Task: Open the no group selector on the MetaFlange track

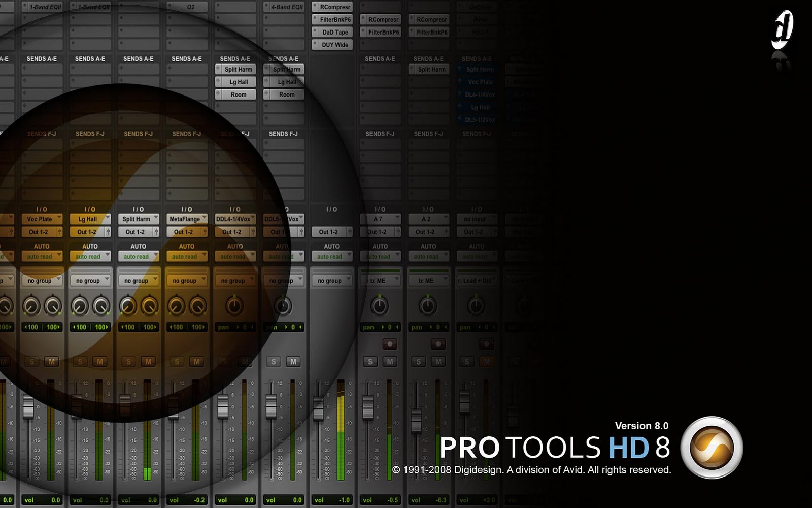Action: coord(187,280)
